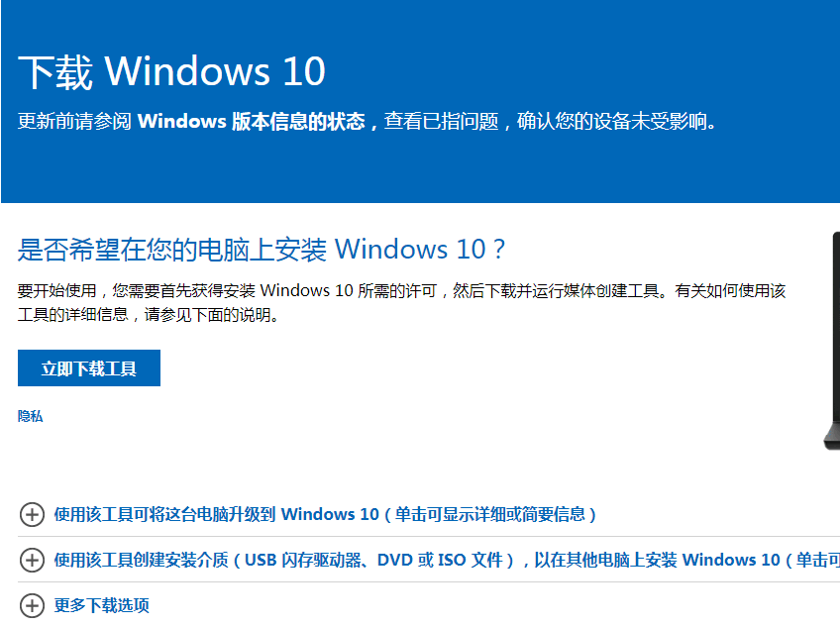The width and height of the screenshot is (840, 627).
Task: Click the 立即下载工具 button
Action: (88, 367)
